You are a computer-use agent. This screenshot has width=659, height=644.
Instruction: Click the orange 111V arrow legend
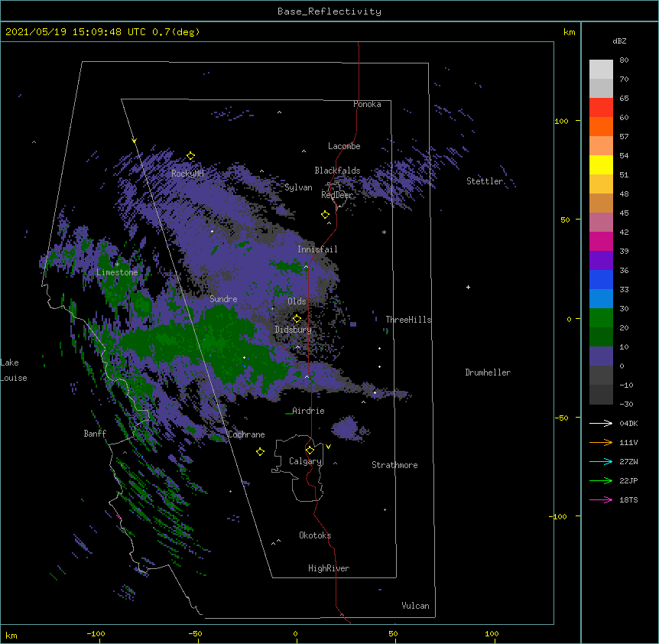click(x=601, y=442)
